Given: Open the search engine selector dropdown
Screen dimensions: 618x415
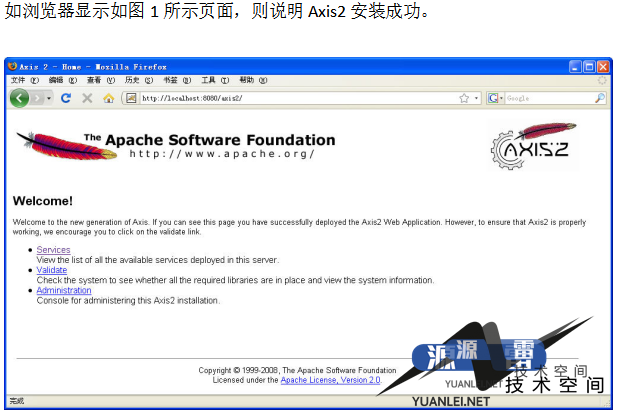Looking at the screenshot, I should coord(495,98).
